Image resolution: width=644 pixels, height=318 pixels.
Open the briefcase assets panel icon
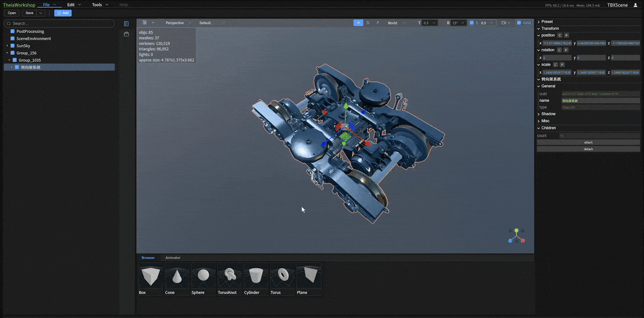click(126, 34)
